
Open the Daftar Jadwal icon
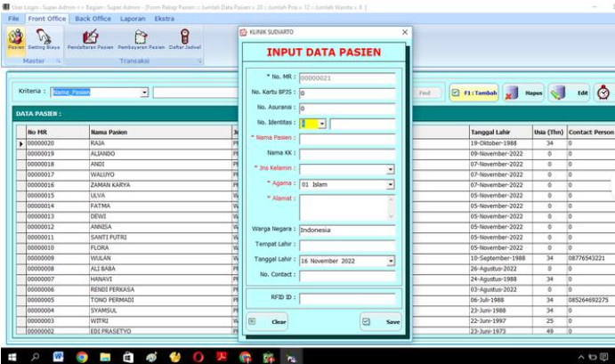(184, 39)
